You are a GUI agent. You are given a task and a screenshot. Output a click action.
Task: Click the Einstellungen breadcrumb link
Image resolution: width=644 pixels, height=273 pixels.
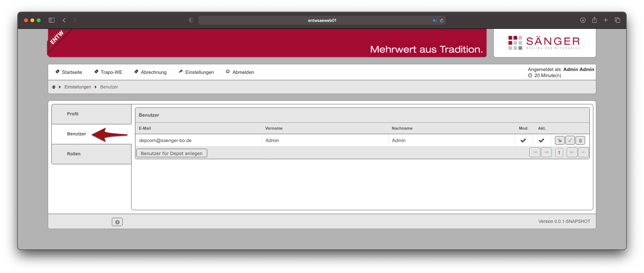[x=78, y=87]
